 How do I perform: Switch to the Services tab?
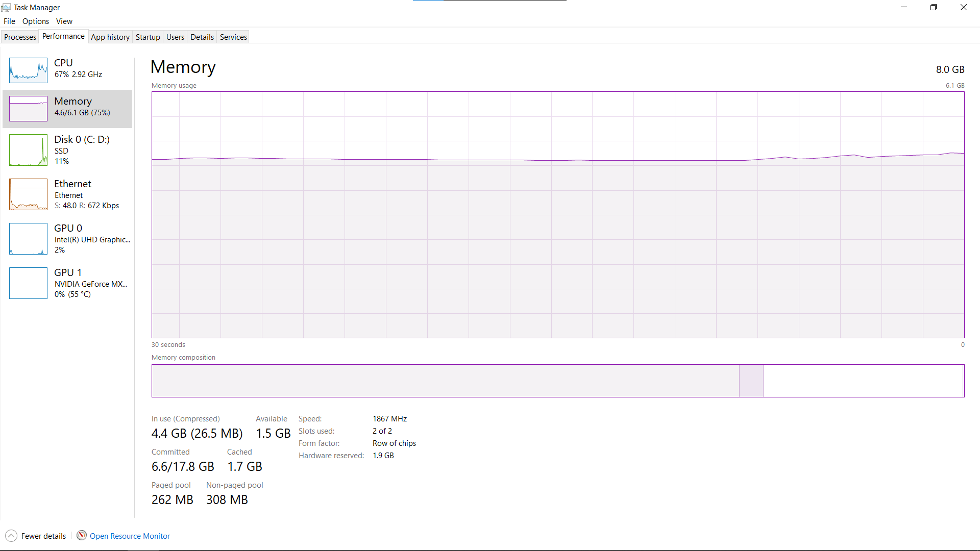pyautogui.click(x=233, y=37)
